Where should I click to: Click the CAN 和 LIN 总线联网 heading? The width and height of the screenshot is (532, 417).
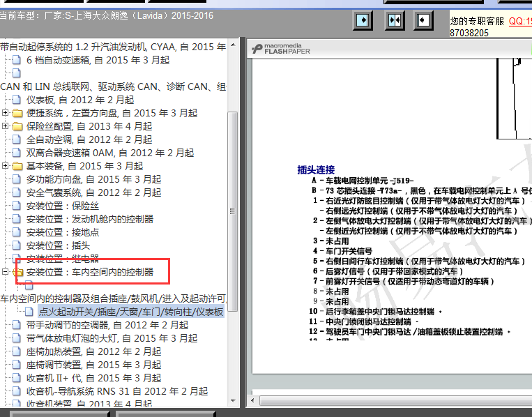[113, 86]
